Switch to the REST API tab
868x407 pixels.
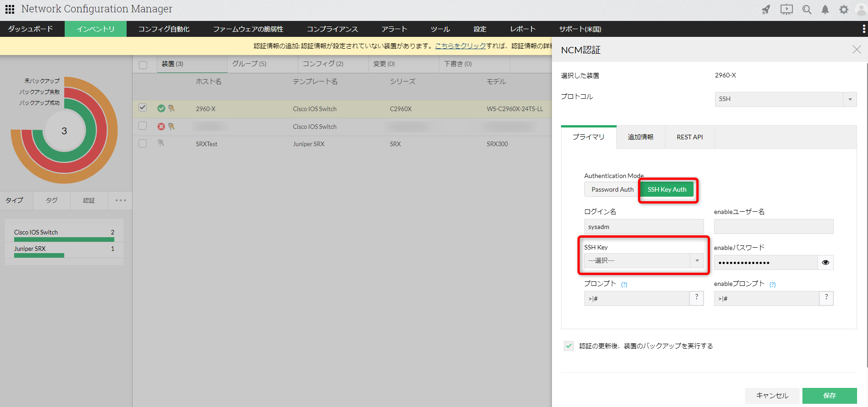[x=689, y=137]
